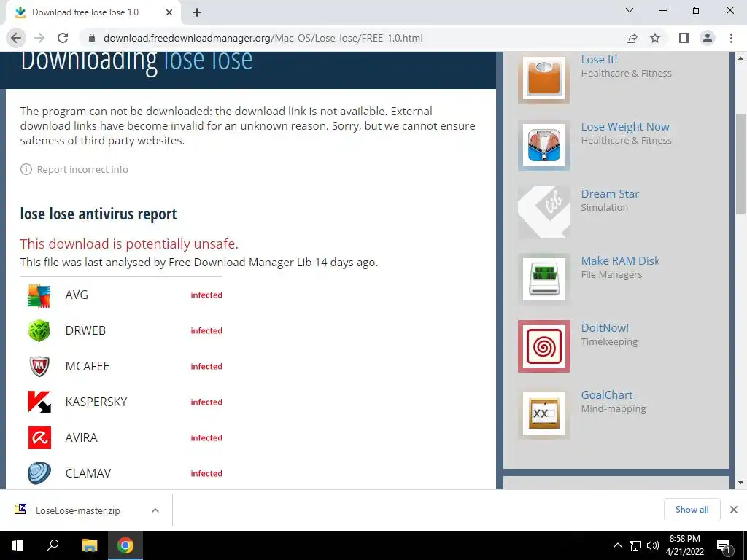
Task: Click the MCAFEE label text
Action: (88, 366)
